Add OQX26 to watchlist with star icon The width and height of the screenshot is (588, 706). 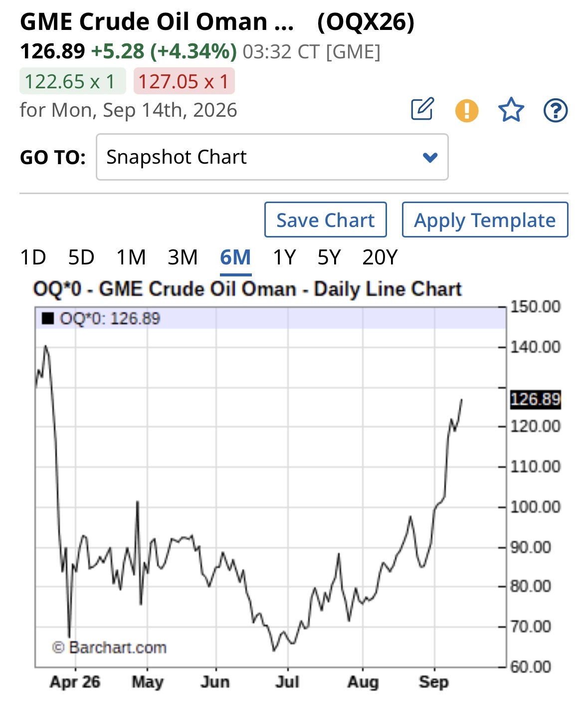tap(511, 110)
